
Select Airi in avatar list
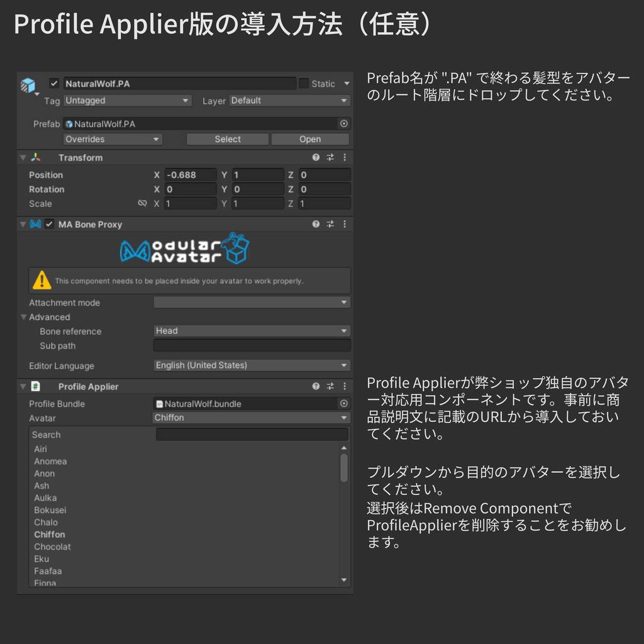tap(41, 449)
